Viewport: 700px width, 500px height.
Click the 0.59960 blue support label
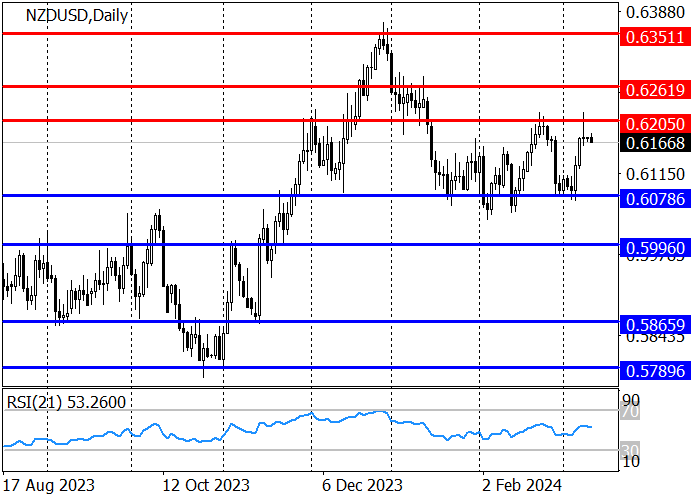[655, 248]
